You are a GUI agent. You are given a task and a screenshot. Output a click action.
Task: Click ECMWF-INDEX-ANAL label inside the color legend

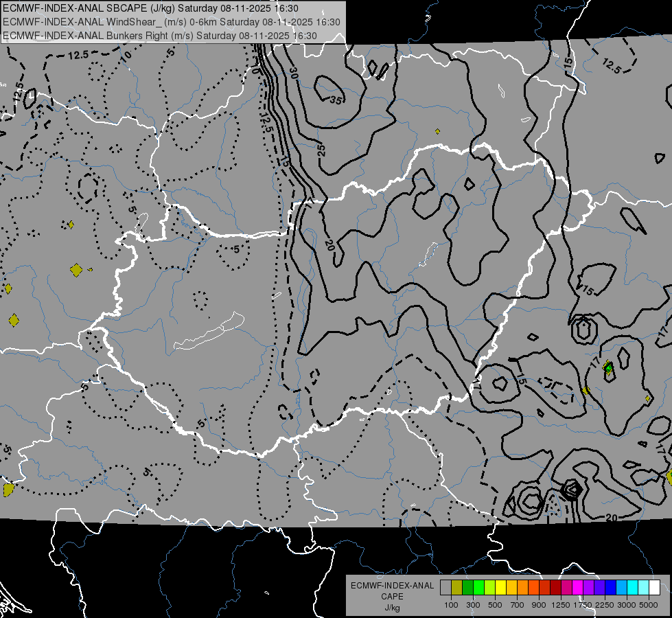392,586
